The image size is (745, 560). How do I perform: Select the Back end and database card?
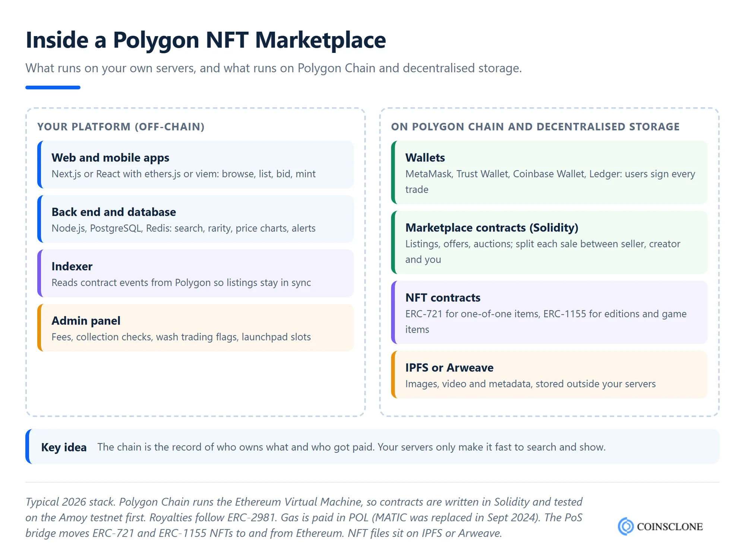coord(196,219)
